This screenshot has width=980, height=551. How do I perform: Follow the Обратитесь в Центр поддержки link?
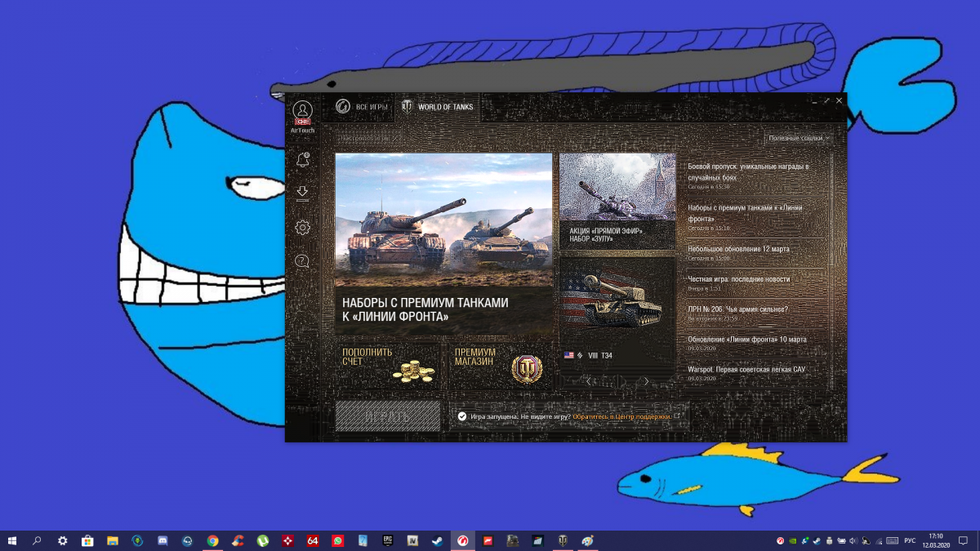pos(621,416)
